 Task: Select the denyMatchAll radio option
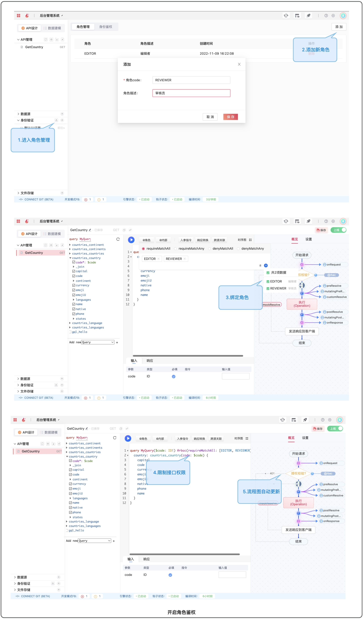209,249
